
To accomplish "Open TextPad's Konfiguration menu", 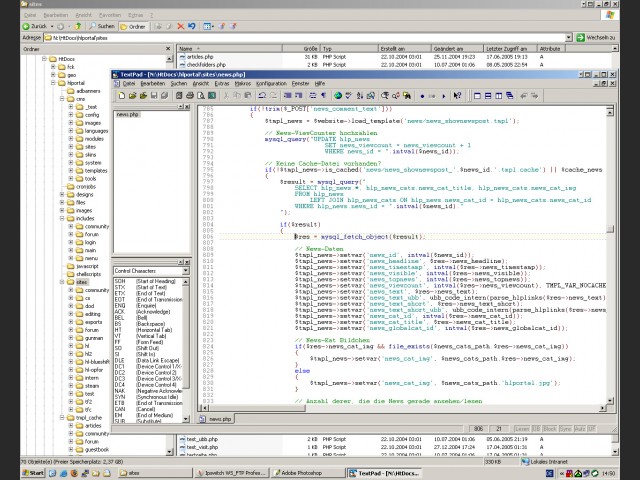I will (x=271, y=83).
